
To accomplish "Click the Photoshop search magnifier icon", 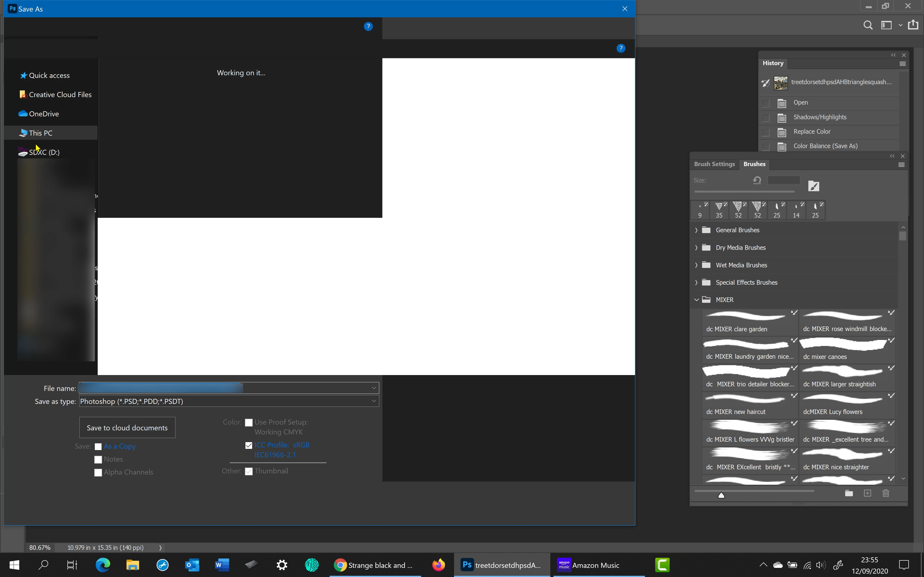I will pos(867,25).
